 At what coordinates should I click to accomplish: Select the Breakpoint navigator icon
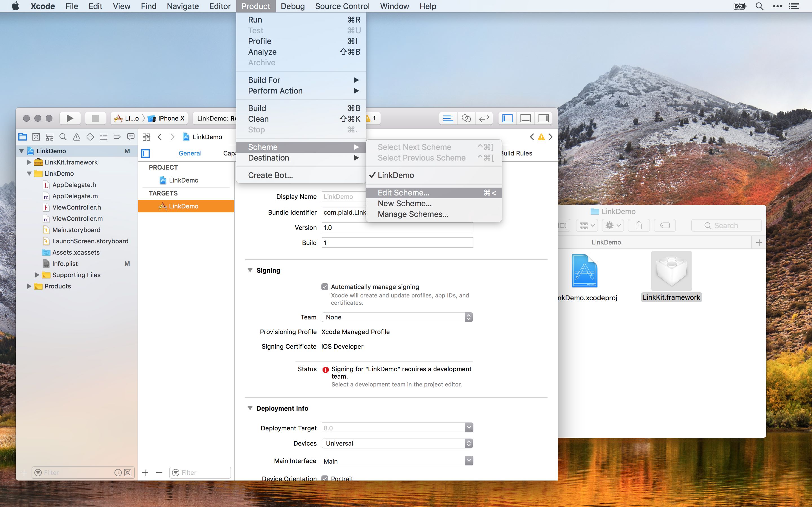(x=116, y=137)
